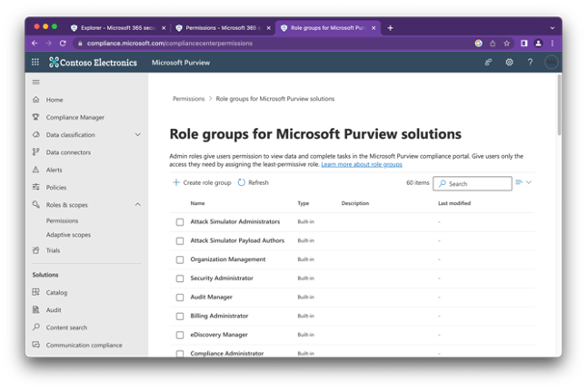
Task: Click the page vertical scrollbar
Action: coord(559,105)
